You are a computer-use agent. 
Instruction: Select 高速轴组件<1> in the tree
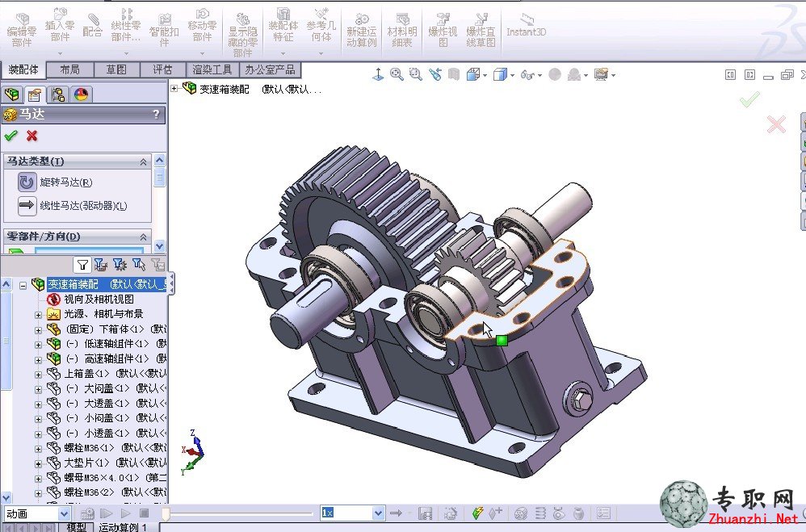click(x=107, y=358)
